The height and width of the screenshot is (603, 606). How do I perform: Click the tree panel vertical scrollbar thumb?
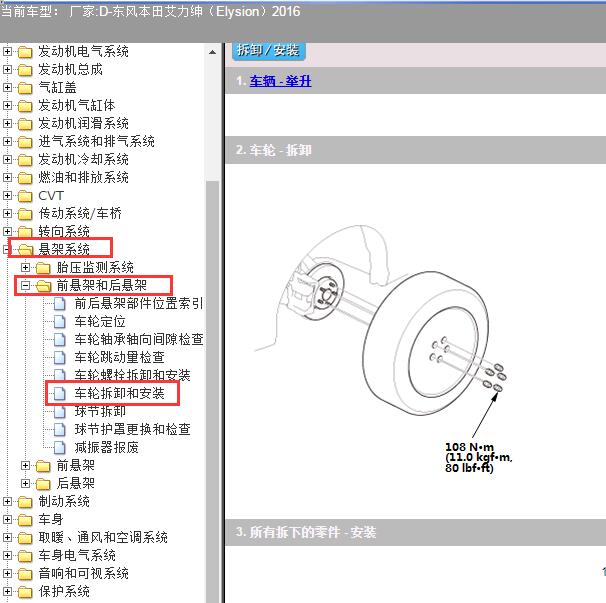[x=212, y=390]
